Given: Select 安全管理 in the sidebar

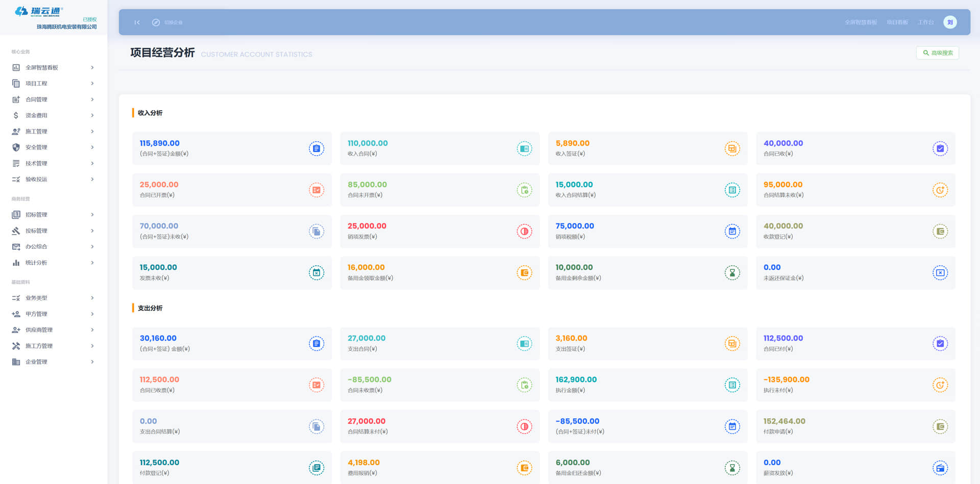Looking at the screenshot, I should click(36, 147).
